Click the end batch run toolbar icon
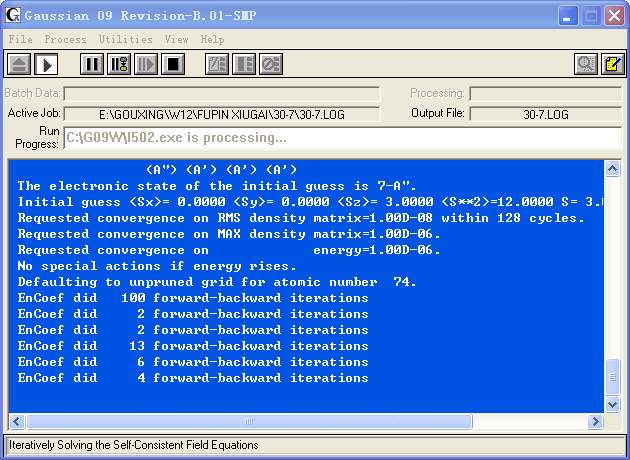The image size is (630, 460). point(244,64)
